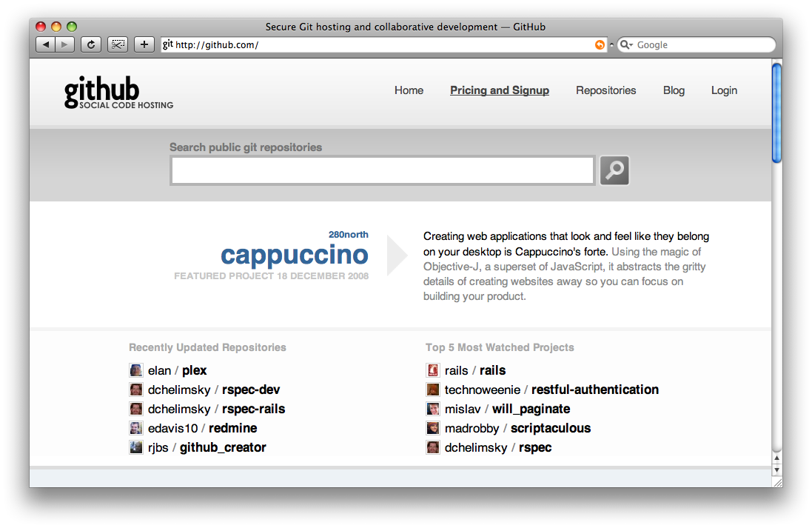Click dchelimsky's avatar next to rspec-dev
Screen dimensions: 812x528
(x=135, y=390)
